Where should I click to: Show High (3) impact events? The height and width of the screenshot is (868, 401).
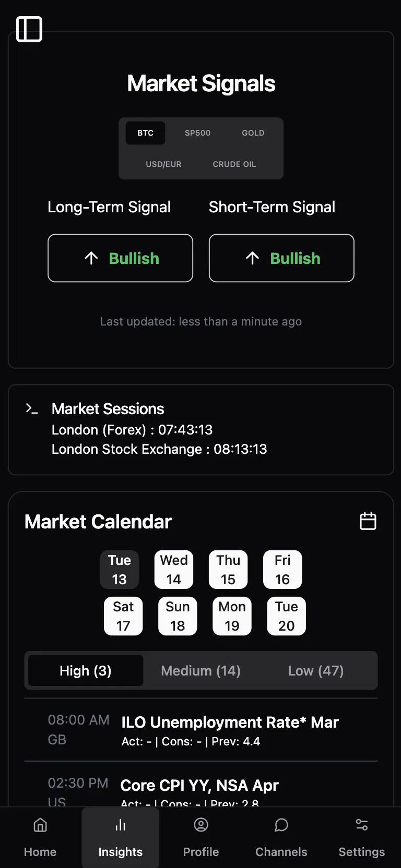86,671
